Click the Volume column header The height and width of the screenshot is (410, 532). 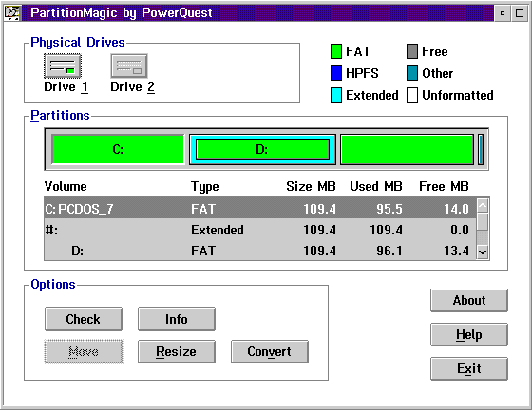[x=66, y=186]
